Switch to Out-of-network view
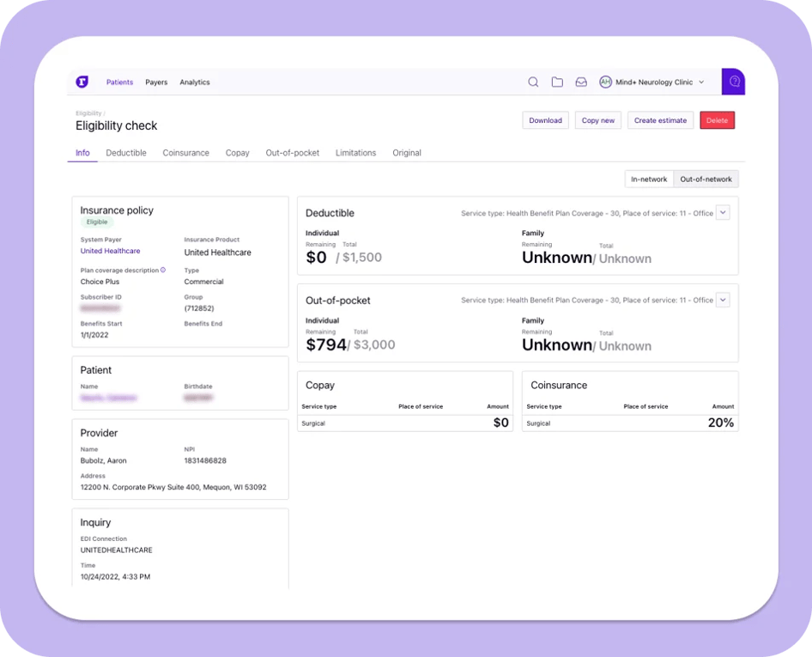The height and width of the screenshot is (657, 812). pos(706,179)
